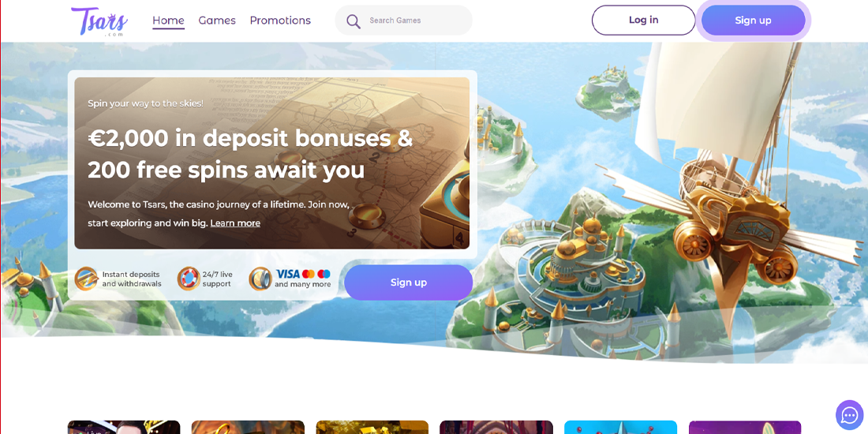Focus the Search Games input field
This screenshot has width=868, height=434.
point(403,21)
